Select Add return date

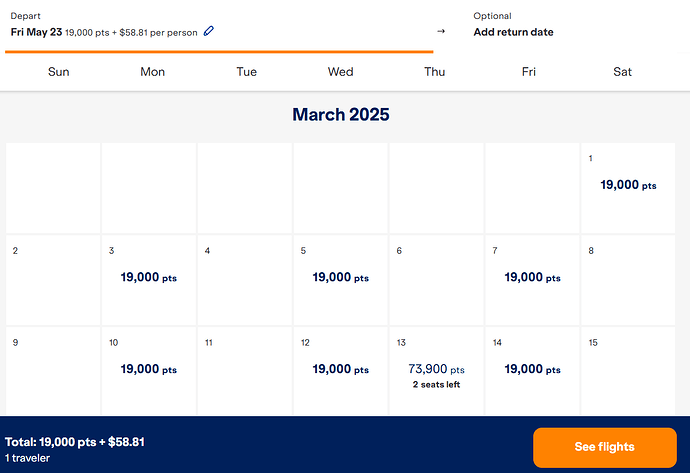click(x=513, y=32)
